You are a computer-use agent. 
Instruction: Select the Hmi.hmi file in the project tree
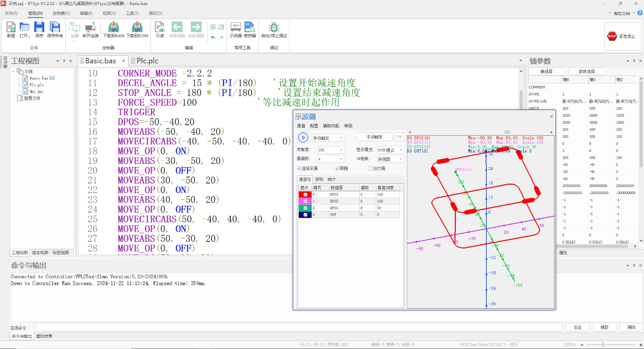click(x=36, y=92)
